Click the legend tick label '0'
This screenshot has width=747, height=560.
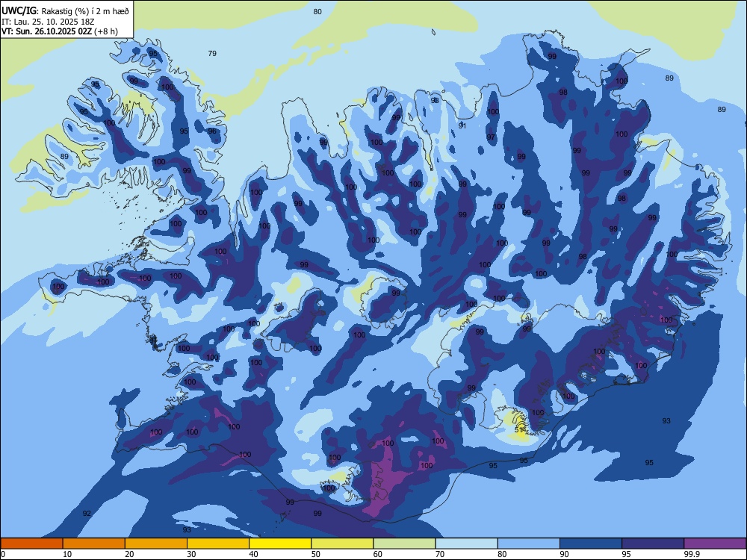point(3,554)
